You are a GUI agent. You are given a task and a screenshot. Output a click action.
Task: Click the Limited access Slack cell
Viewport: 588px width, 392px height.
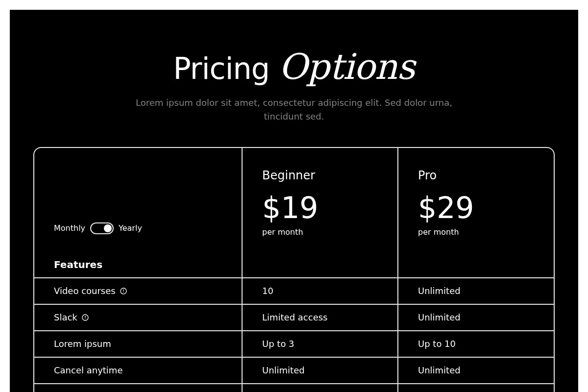(294, 318)
